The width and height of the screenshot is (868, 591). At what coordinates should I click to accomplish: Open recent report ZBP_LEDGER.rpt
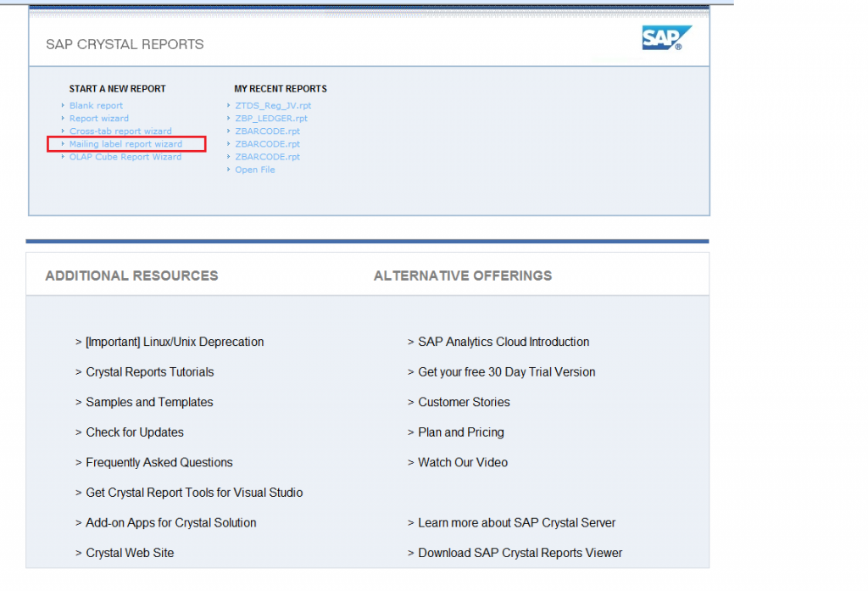271,118
